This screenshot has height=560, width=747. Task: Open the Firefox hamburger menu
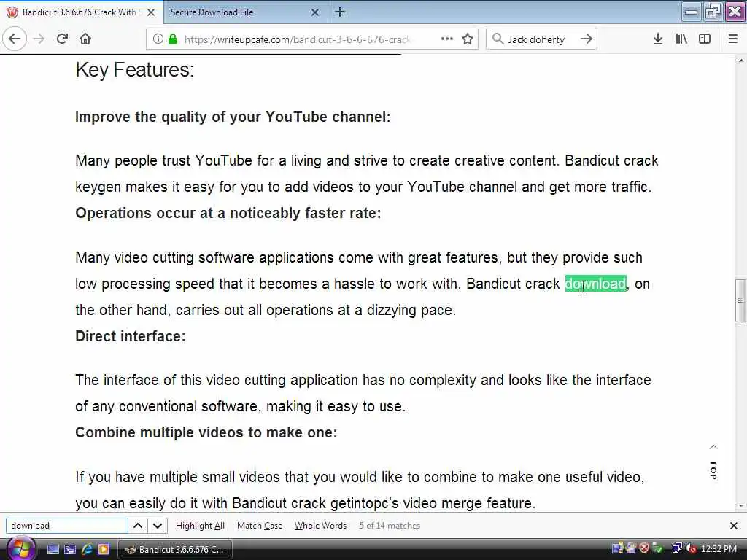click(733, 39)
